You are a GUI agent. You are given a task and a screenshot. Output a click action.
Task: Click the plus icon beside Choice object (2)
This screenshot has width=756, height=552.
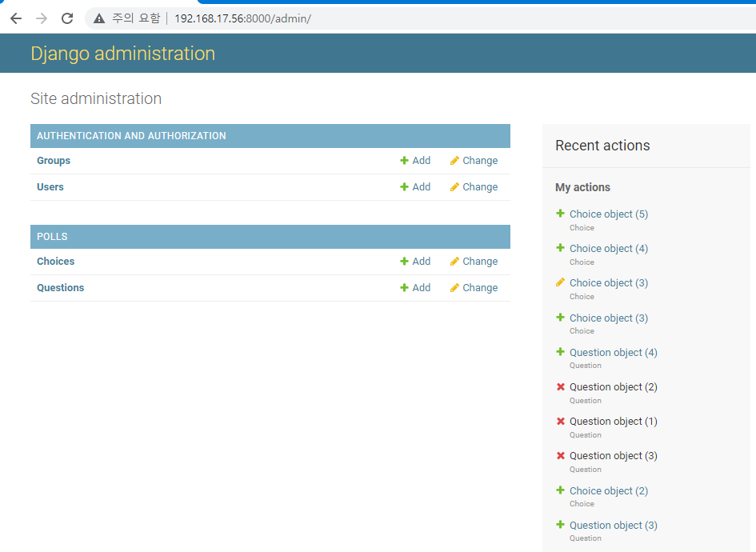(x=560, y=490)
